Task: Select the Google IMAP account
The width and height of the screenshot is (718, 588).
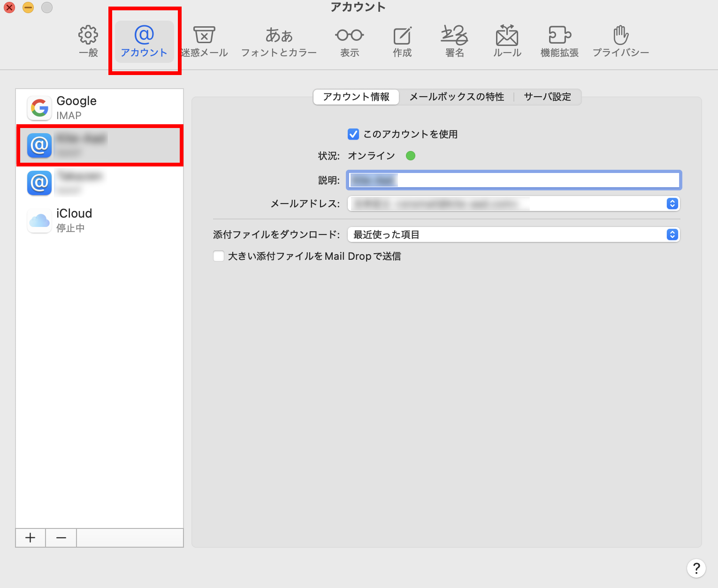Action: point(99,108)
